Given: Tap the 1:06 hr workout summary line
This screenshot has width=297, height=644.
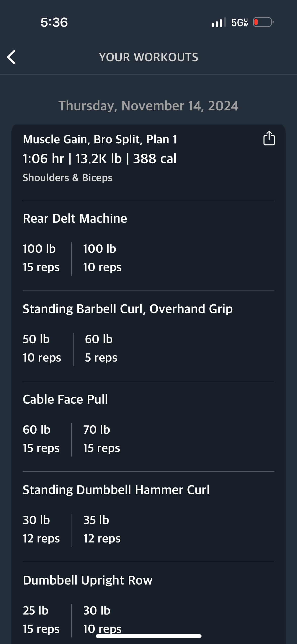Looking at the screenshot, I should click(x=100, y=159).
